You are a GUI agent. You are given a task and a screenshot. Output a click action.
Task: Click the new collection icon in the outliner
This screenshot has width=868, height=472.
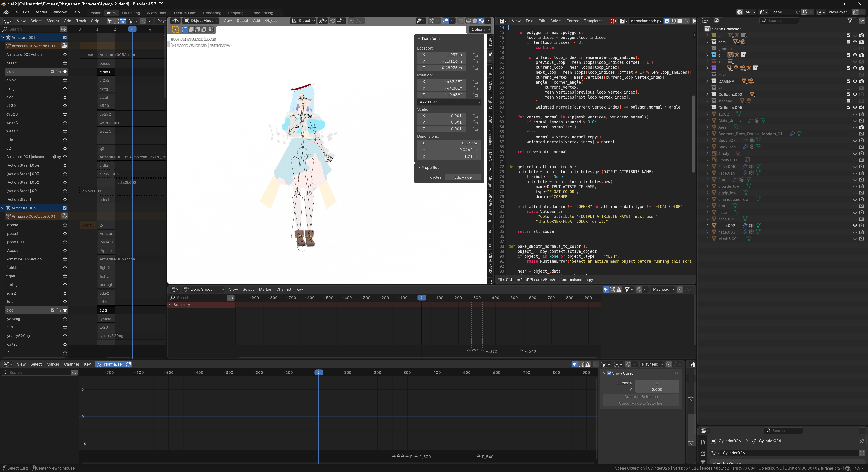(x=862, y=21)
